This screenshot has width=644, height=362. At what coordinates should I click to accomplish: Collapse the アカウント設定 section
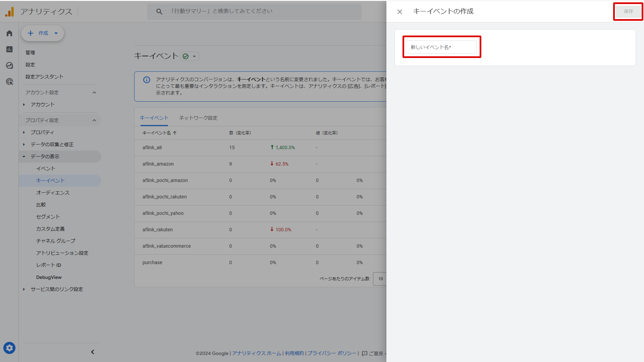tap(94, 93)
